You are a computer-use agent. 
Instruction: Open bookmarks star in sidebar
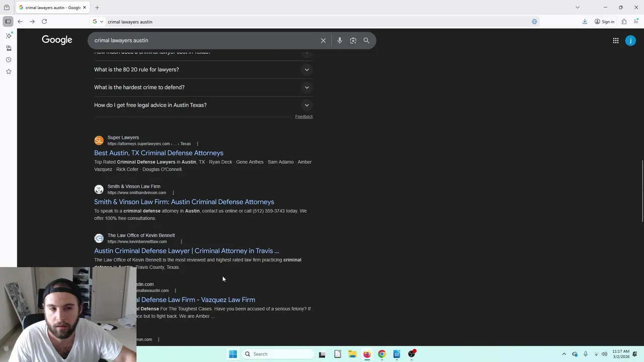pyautogui.click(x=9, y=71)
